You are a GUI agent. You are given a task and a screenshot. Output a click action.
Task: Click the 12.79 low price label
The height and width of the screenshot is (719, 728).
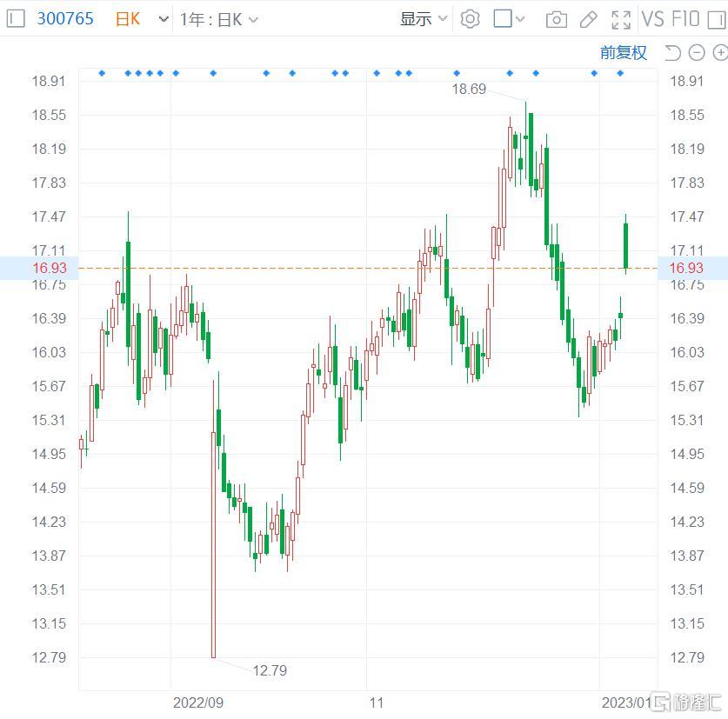point(270,670)
